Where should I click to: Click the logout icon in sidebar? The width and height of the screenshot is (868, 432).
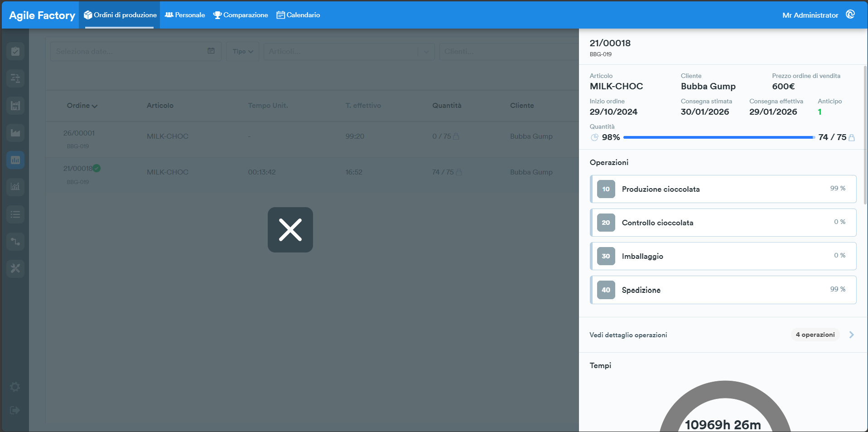(x=15, y=410)
